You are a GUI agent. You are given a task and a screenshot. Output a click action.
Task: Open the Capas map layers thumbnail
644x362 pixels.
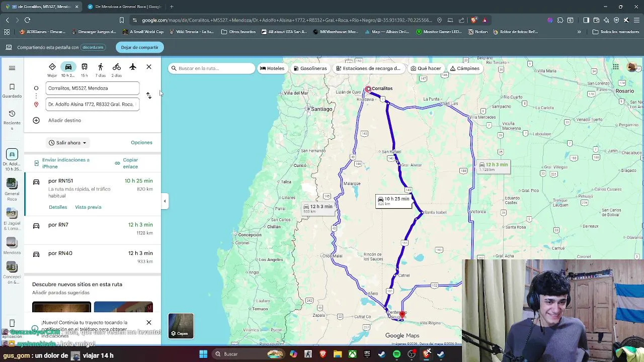[181, 326]
